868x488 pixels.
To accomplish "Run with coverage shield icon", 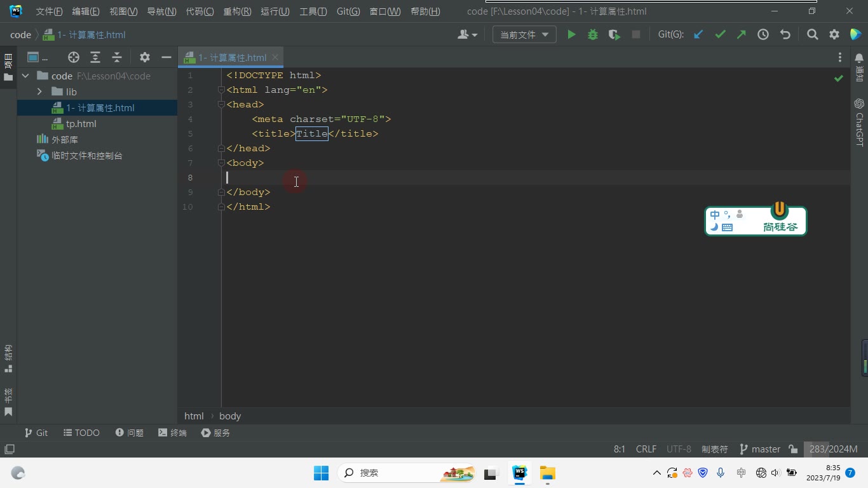I will [x=614, y=35].
